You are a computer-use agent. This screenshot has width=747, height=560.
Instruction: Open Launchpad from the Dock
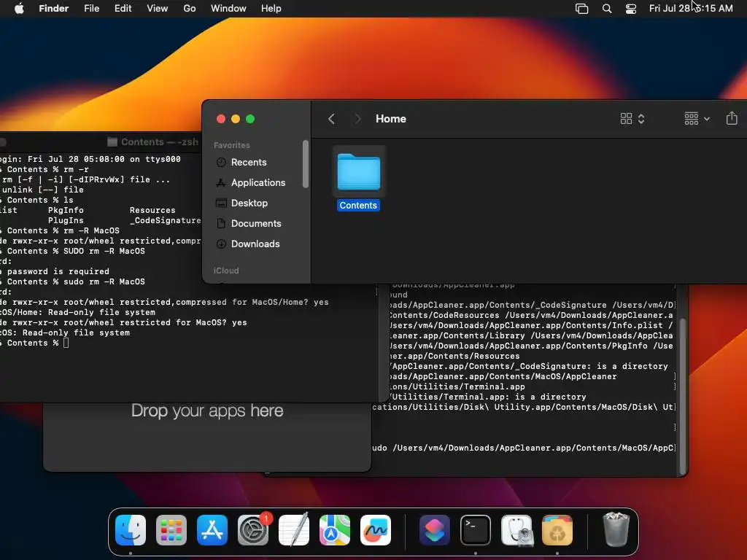(x=171, y=530)
